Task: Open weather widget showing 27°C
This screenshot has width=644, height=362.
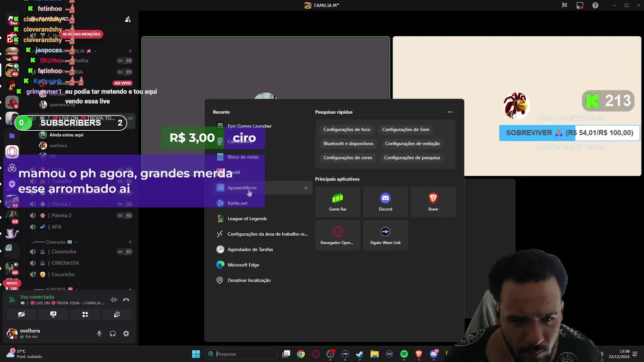Action: (24, 354)
